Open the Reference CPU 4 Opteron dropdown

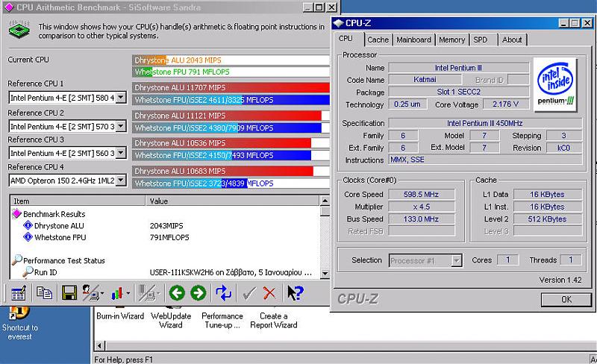(121, 181)
